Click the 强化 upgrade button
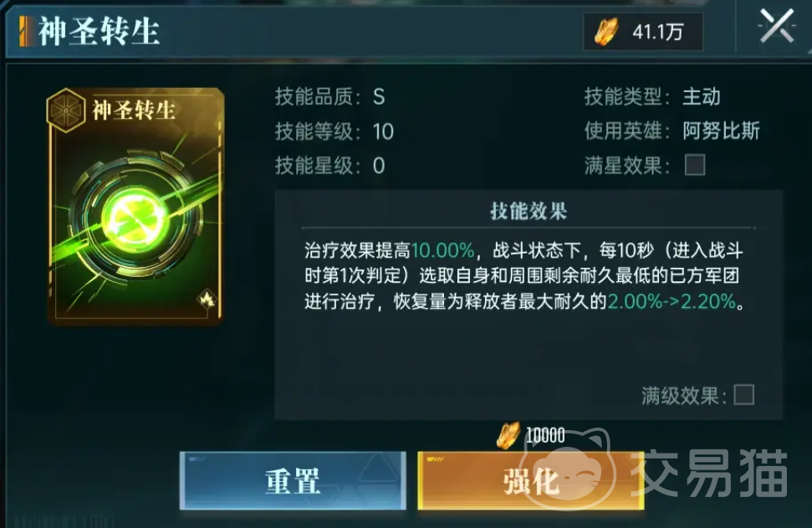Screen dimensions: 812x528 (x=531, y=481)
